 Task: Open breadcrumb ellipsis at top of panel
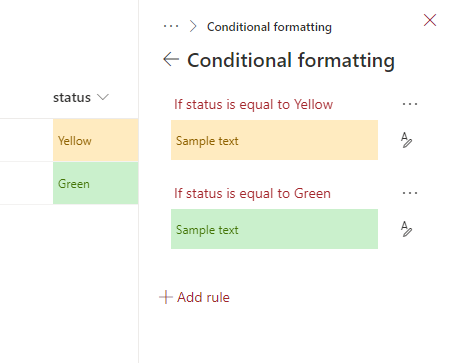point(171,26)
